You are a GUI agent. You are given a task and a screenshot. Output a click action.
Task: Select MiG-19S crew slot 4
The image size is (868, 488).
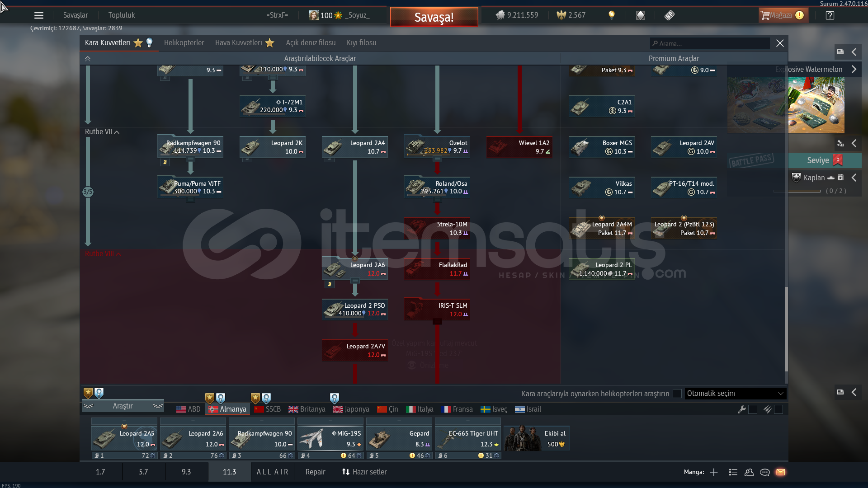[330, 438]
